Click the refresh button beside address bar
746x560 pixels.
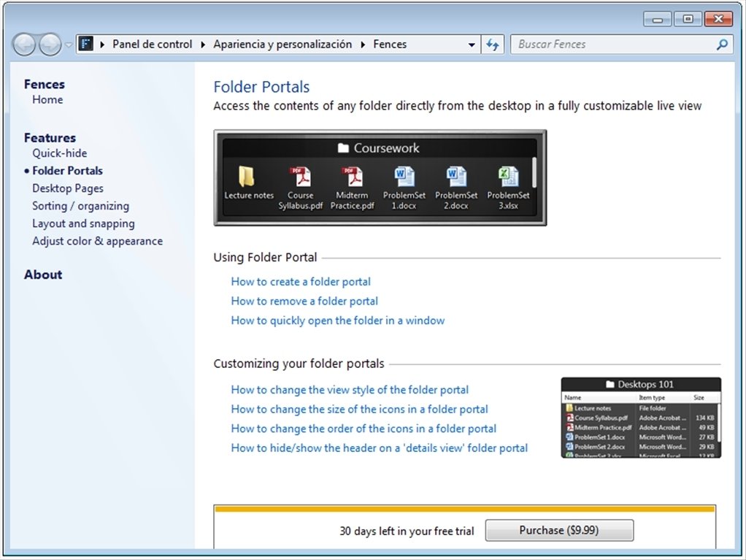point(493,45)
